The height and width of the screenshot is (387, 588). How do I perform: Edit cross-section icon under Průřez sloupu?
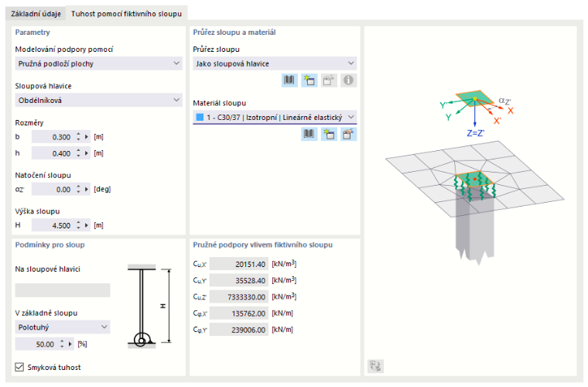click(x=329, y=80)
